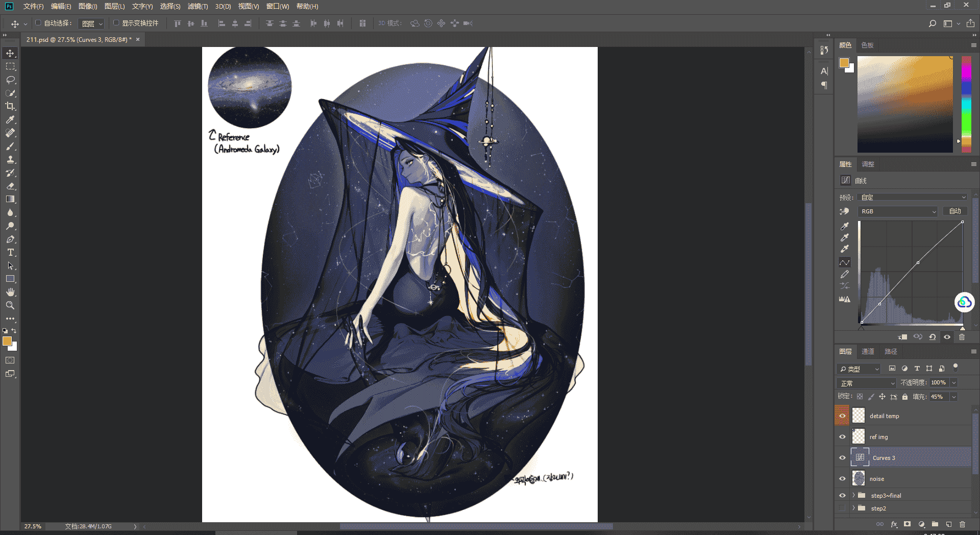The width and height of the screenshot is (980, 535).
Task: Select the Brush tool
Action: [x=10, y=146]
